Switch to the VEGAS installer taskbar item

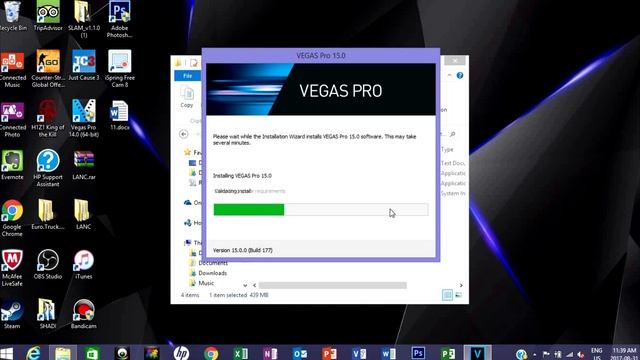click(477, 353)
